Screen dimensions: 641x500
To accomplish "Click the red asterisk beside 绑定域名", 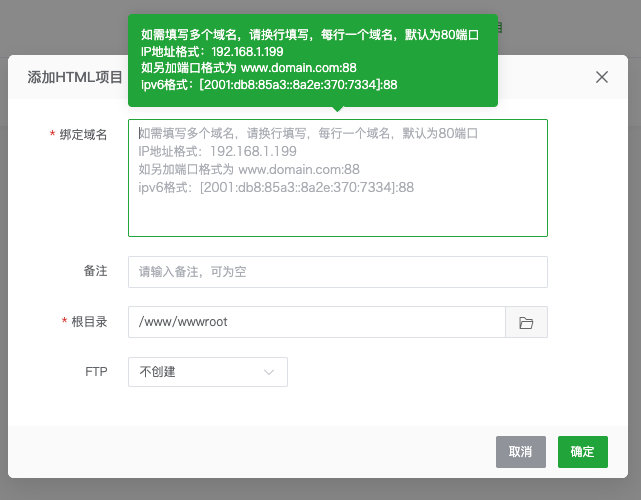I will [52, 135].
